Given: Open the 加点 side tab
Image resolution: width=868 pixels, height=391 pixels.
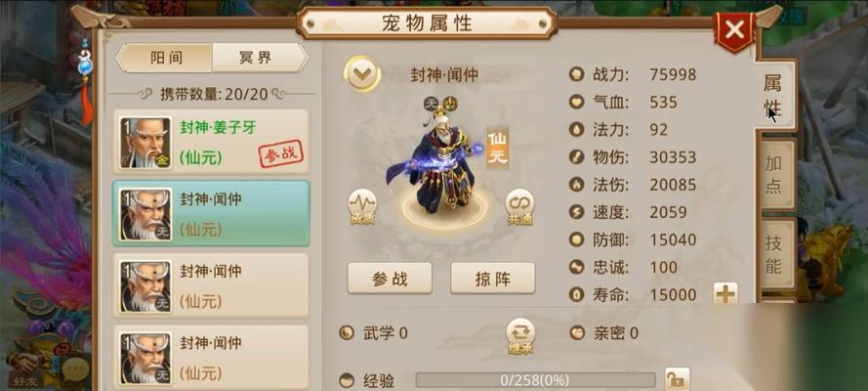Looking at the screenshot, I should tap(776, 173).
